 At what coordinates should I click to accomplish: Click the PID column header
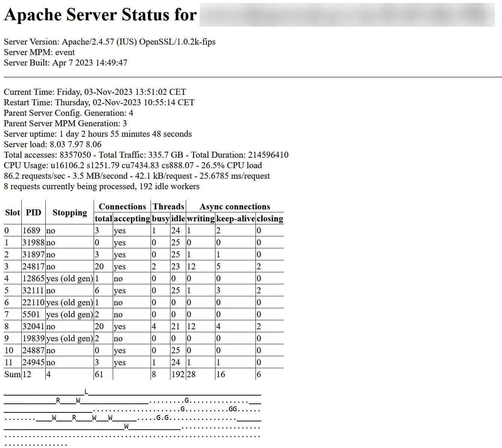tap(33, 212)
